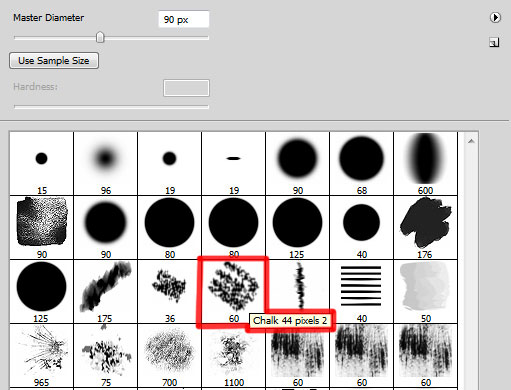
Task: Pick the flat 19 ellipse brush
Action: click(233, 163)
